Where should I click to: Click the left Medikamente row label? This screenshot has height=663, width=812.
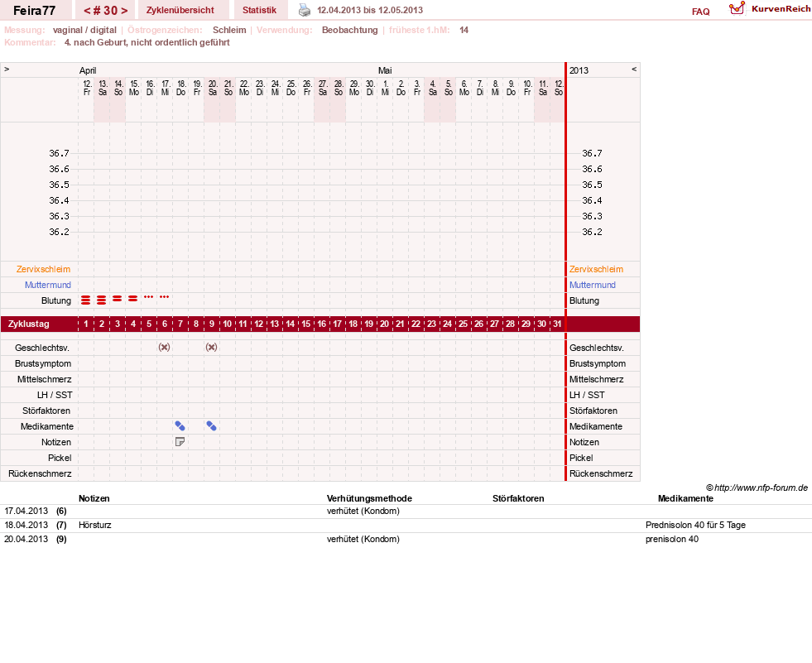click(x=47, y=426)
